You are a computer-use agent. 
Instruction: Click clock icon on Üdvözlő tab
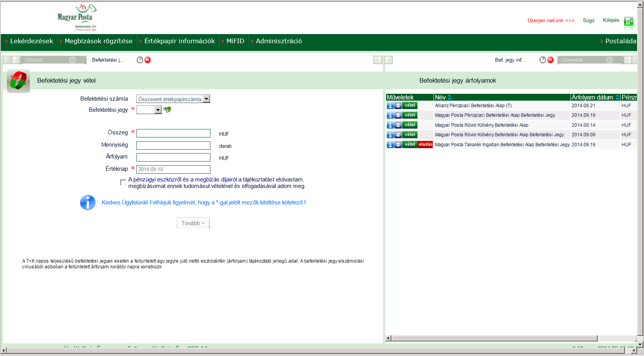click(x=72, y=60)
